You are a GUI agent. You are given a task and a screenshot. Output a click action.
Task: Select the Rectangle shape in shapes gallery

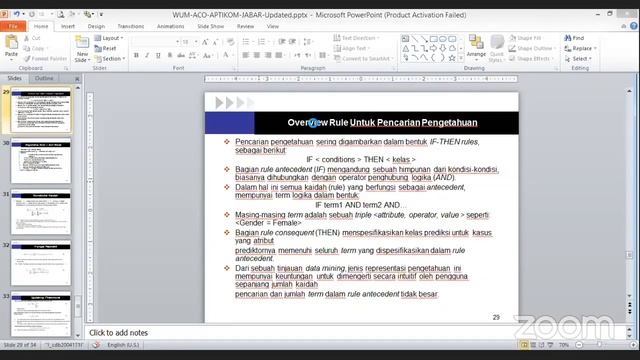(433, 39)
